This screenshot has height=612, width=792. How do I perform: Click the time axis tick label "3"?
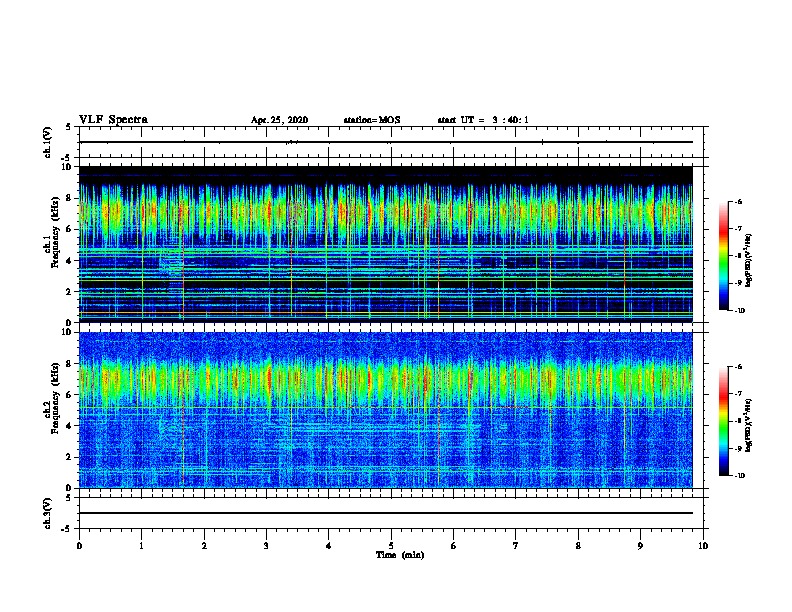266,546
